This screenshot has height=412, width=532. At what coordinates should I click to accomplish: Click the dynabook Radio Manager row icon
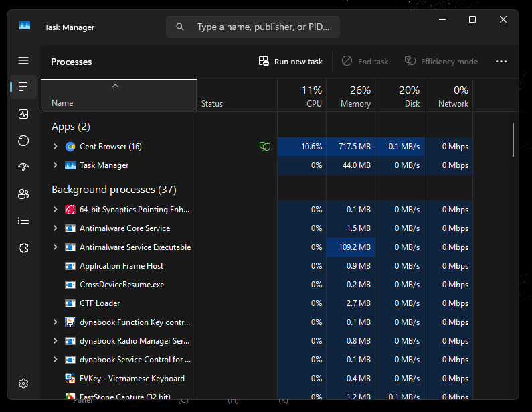pos(70,341)
